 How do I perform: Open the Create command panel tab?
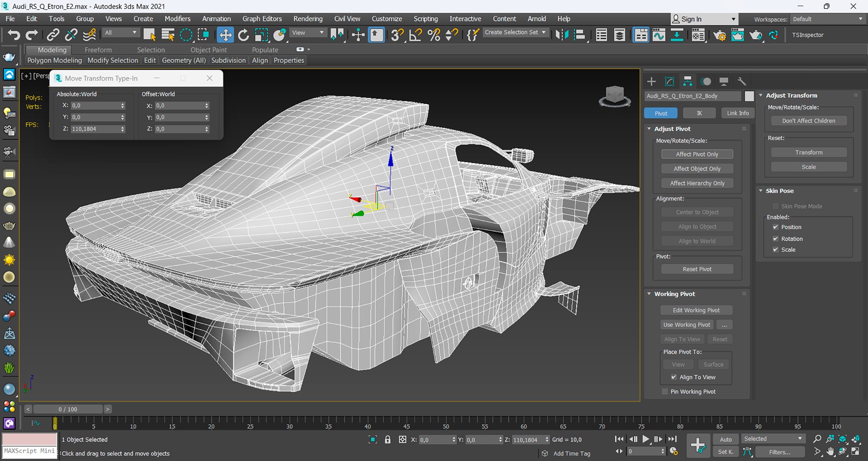(651, 81)
